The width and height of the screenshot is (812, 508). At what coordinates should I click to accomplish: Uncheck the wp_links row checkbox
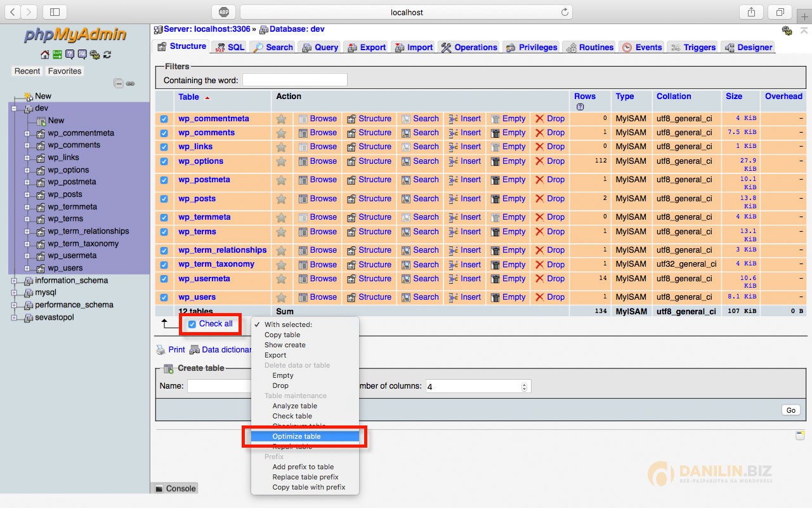coord(164,147)
